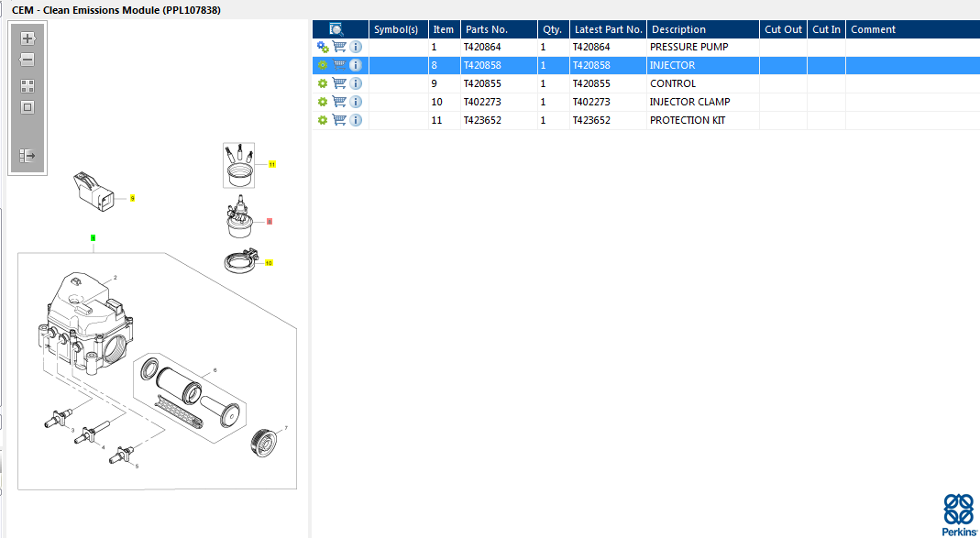The height and width of the screenshot is (538, 980).
Task: Select red callout 8 in diagram
Action: click(270, 221)
